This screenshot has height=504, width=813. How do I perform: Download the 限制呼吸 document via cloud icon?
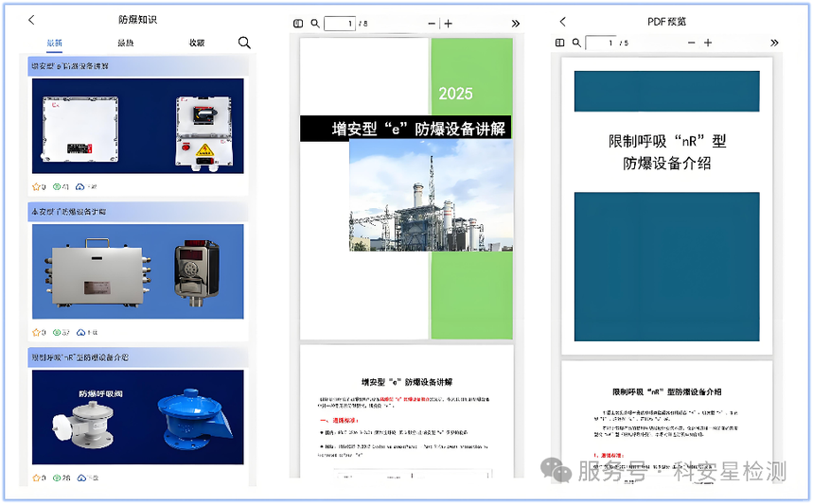(x=81, y=478)
